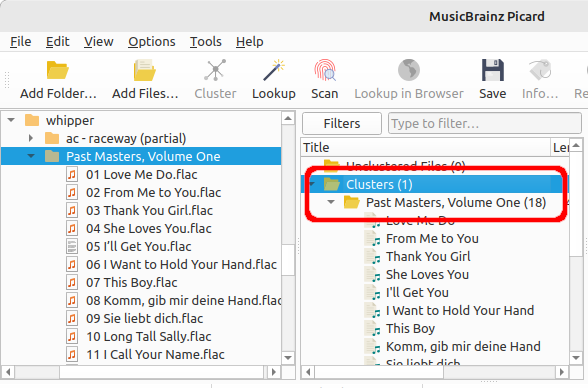The height and width of the screenshot is (388, 588).
Task: Click cluster pane vertical scroll down arrow
Action: (576, 358)
